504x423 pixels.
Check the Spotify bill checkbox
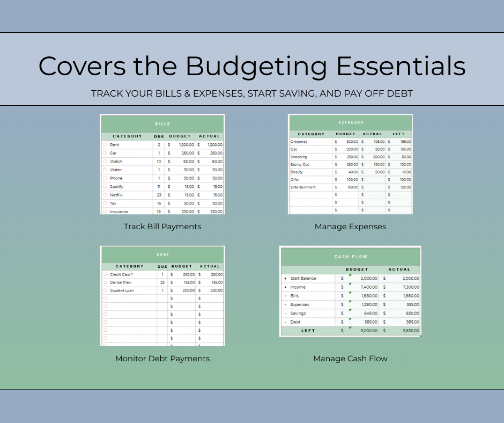click(x=105, y=186)
